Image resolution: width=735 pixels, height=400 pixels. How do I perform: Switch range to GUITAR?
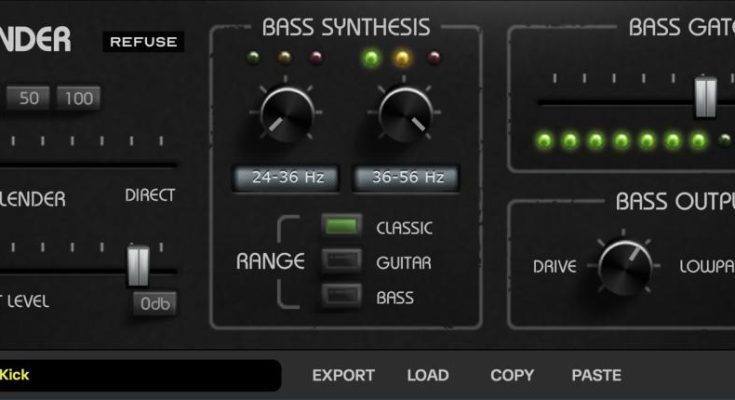click(342, 262)
